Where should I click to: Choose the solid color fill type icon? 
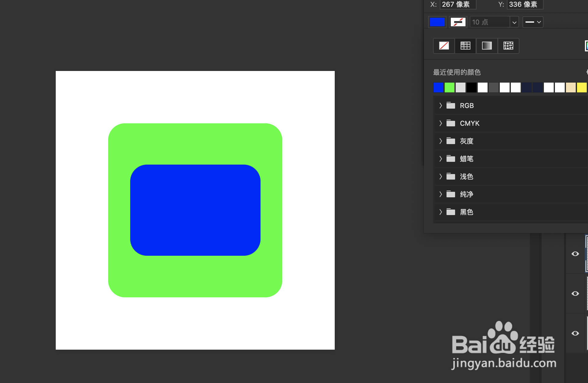point(465,46)
